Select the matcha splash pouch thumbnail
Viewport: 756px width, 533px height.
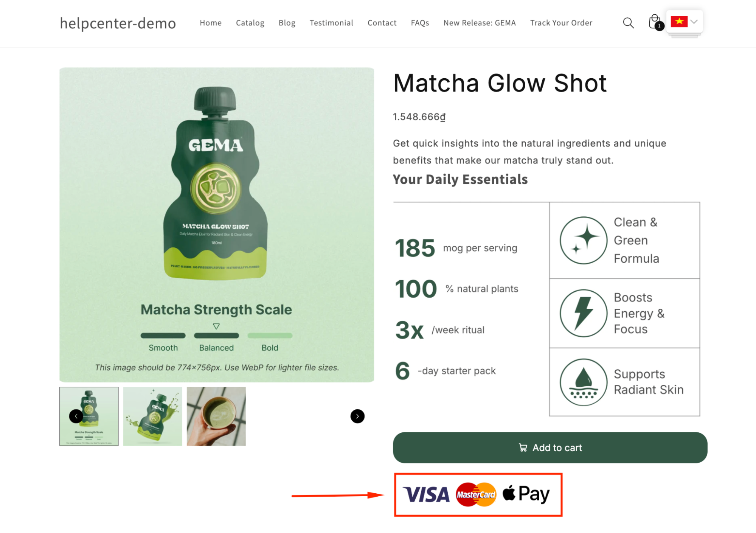(152, 416)
